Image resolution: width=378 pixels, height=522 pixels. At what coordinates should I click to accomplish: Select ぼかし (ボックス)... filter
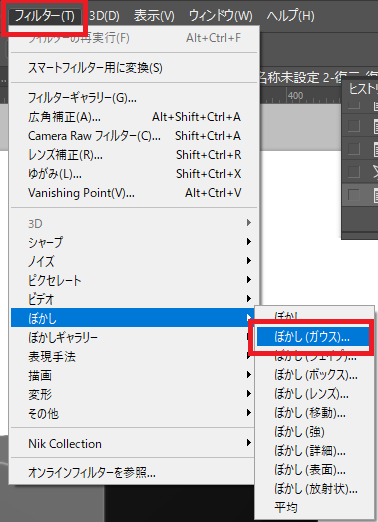point(315,375)
